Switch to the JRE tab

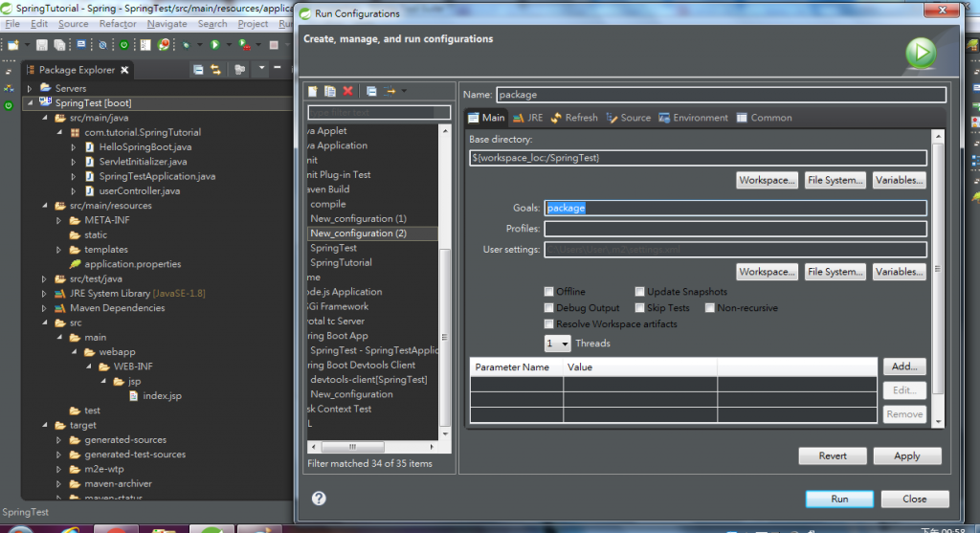[x=528, y=118]
